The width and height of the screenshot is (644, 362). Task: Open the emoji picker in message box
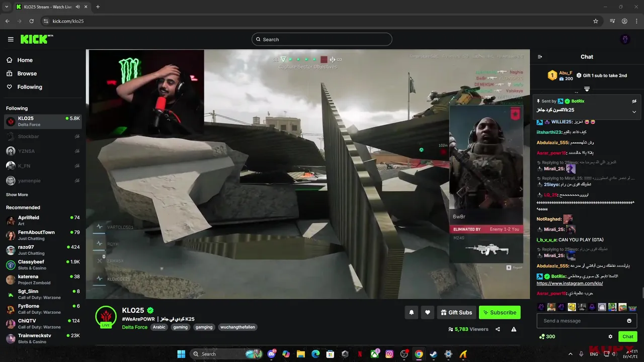click(x=629, y=321)
